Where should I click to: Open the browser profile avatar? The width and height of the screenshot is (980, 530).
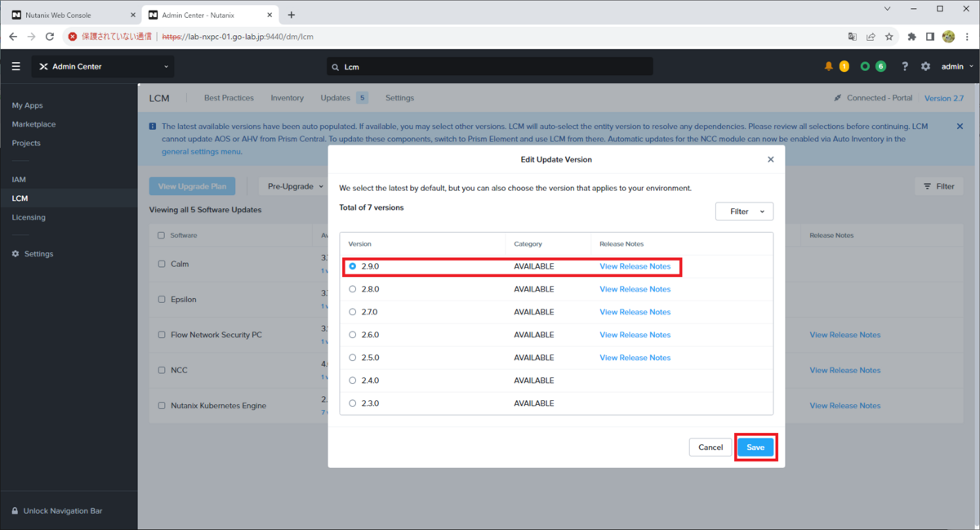[948, 37]
